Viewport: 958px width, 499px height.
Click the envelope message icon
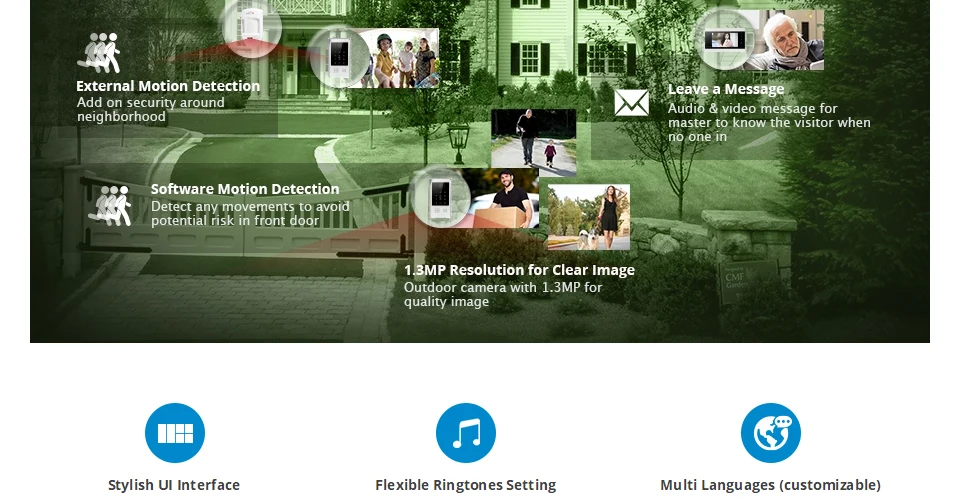(x=632, y=103)
